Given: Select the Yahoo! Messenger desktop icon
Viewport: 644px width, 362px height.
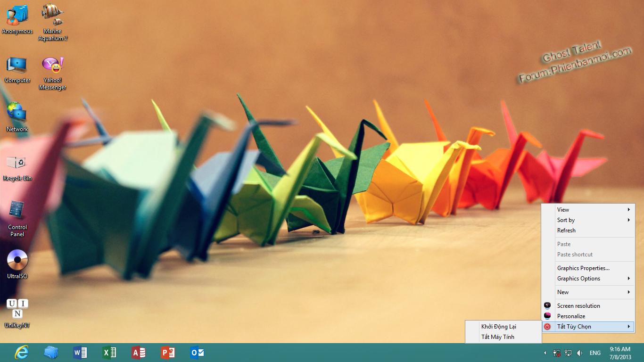Looking at the screenshot, I should 52,66.
